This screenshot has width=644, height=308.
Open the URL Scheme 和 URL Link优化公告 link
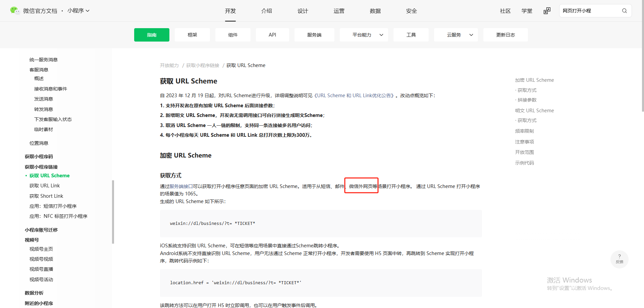click(x=354, y=96)
